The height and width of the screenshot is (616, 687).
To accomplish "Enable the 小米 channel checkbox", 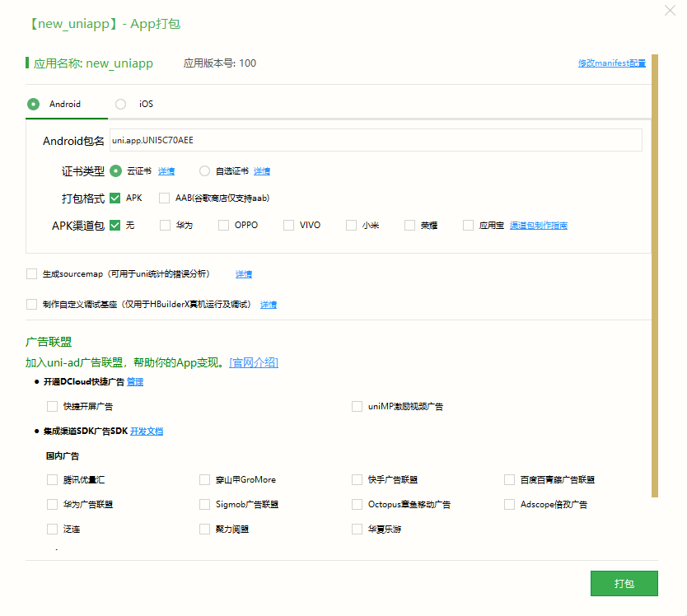I will click(351, 225).
